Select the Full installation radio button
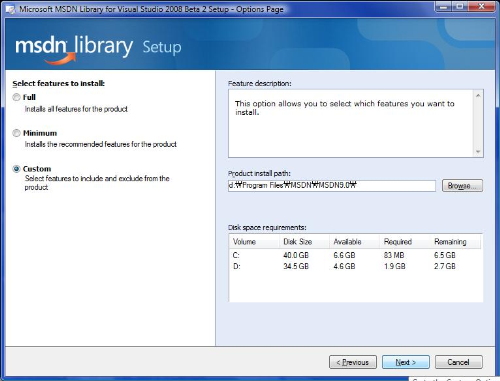The image size is (500, 381). 16,97
